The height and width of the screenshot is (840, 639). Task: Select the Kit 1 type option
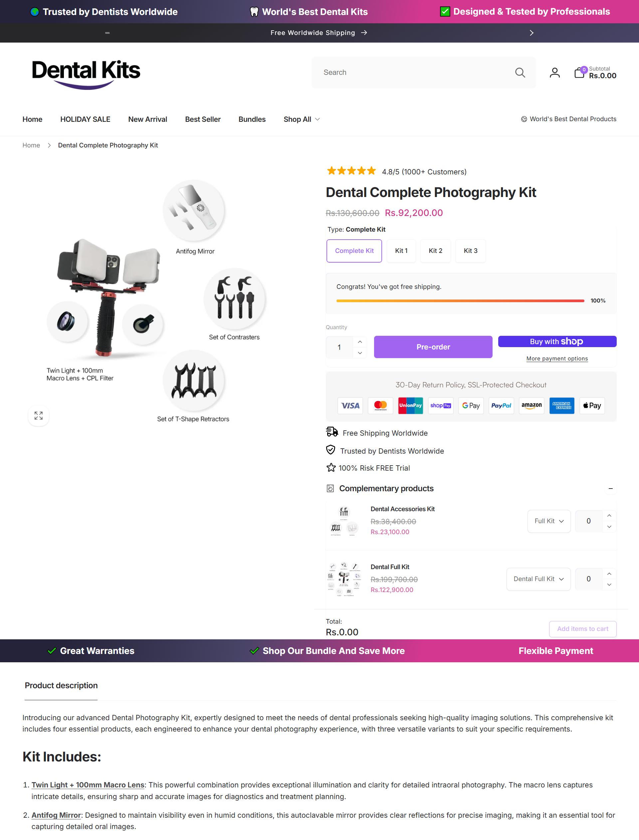click(401, 251)
